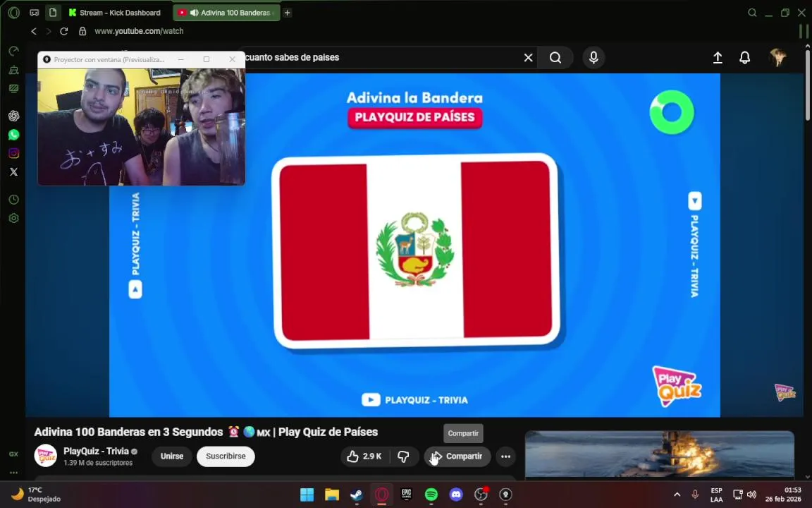
Task: Go forward to the next page
Action: 49,31
